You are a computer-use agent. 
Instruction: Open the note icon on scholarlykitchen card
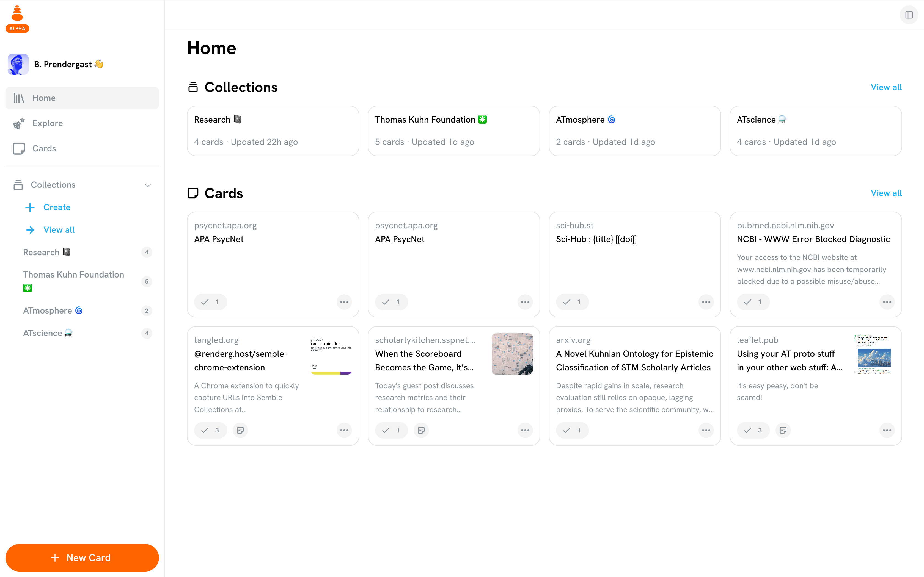421,430
